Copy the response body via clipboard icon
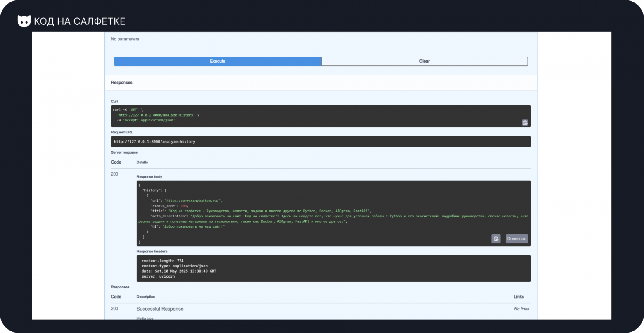 (x=496, y=238)
